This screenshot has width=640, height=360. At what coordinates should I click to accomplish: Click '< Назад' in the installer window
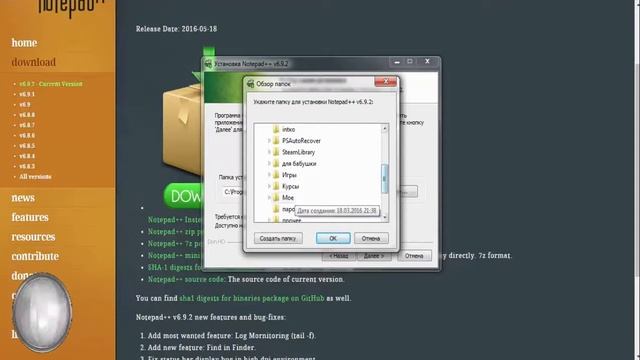click(x=338, y=256)
